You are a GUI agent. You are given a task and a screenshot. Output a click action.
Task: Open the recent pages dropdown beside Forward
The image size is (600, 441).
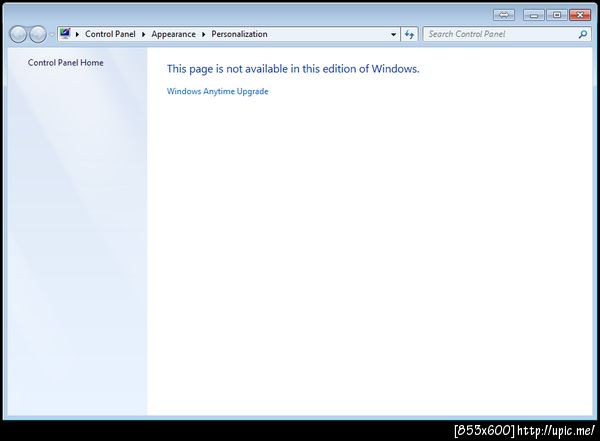51,34
